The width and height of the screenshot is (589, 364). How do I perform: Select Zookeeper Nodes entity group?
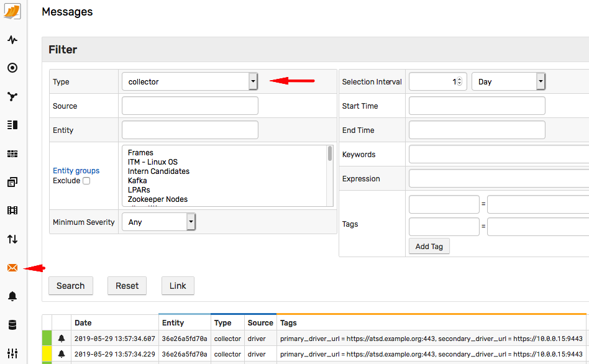(157, 199)
